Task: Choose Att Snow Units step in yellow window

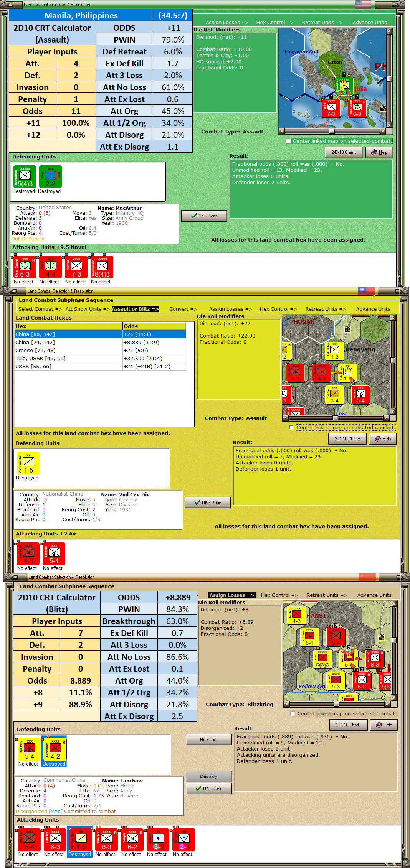Action: click(88, 309)
